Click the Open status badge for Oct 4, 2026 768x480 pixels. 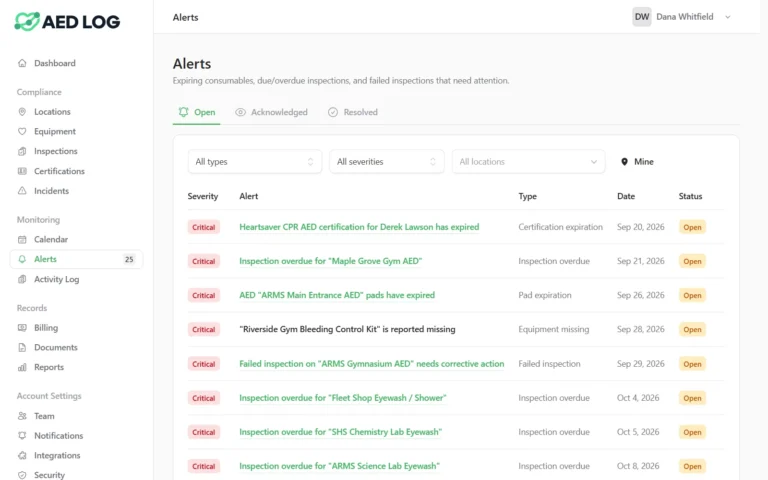coord(692,398)
